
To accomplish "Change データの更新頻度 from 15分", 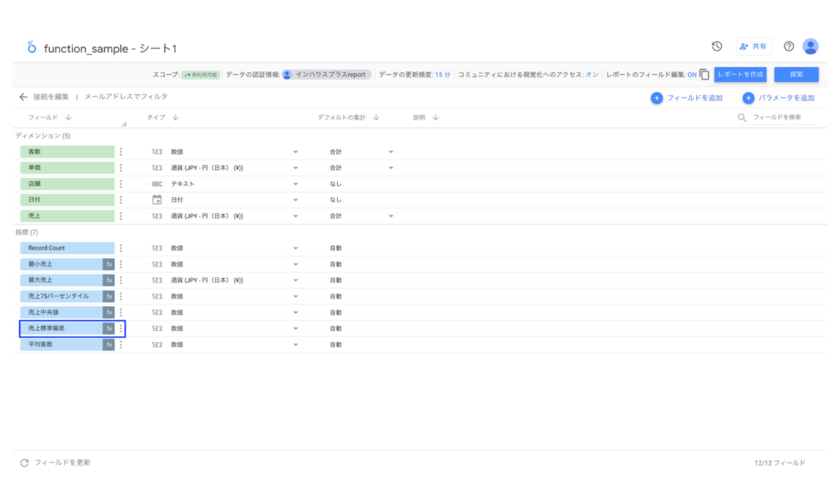I will (x=443, y=74).
